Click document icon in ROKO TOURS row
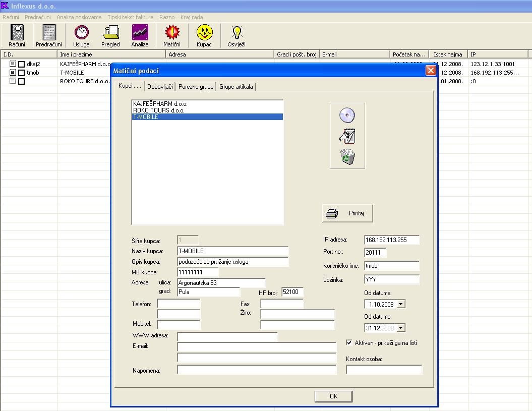The width and height of the screenshot is (532, 411). [13, 81]
